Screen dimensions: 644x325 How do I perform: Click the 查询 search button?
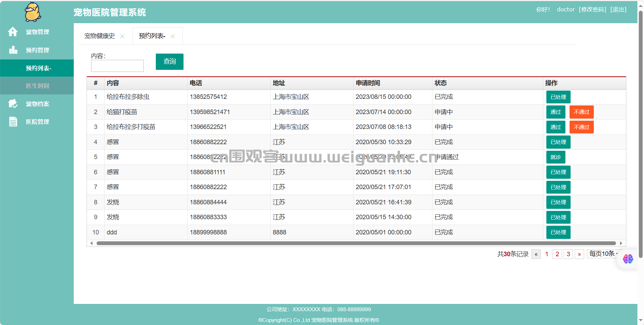pos(170,62)
